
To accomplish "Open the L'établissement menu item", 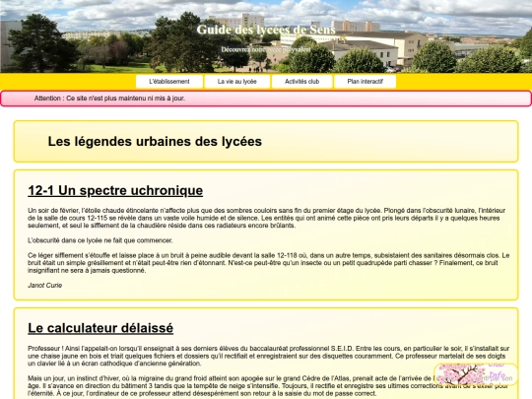I will pyautogui.click(x=169, y=82).
